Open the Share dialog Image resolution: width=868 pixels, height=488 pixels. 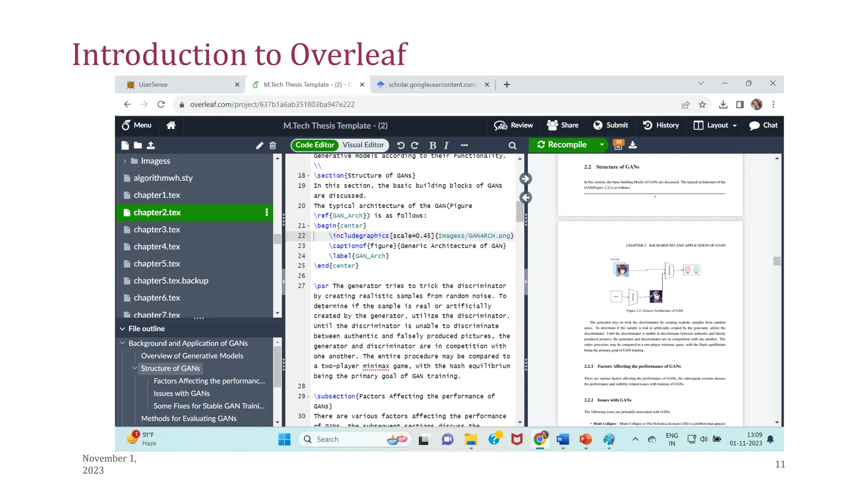562,125
